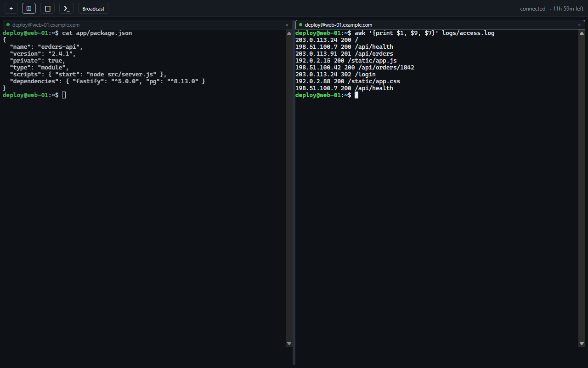588x368 pixels.
Task: Click log row 192.0.2.88 /static/app.css
Action: [348, 81]
